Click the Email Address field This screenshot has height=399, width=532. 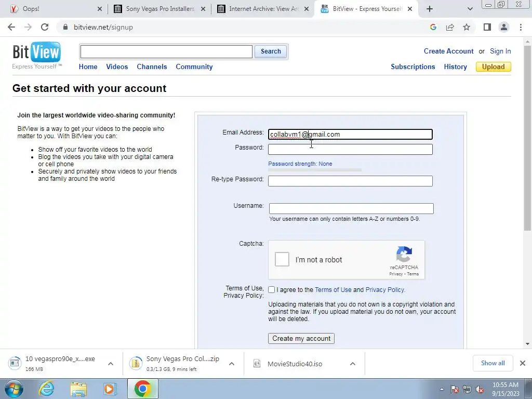pos(350,135)
